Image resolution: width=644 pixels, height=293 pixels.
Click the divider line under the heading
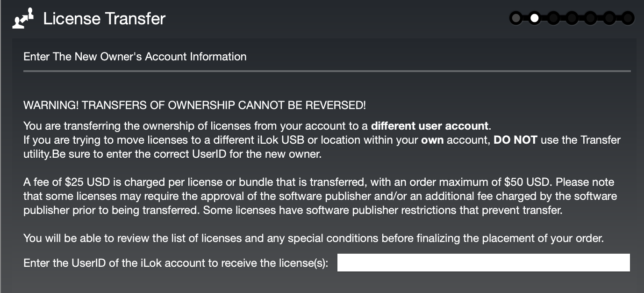pyautogui.click(x=327, y=71)
